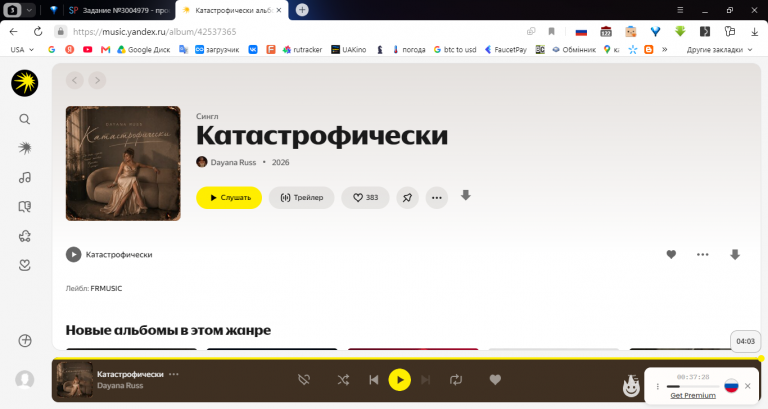Expand the USA bookmarks folder

pyautogui.click(x=22, y=49)
